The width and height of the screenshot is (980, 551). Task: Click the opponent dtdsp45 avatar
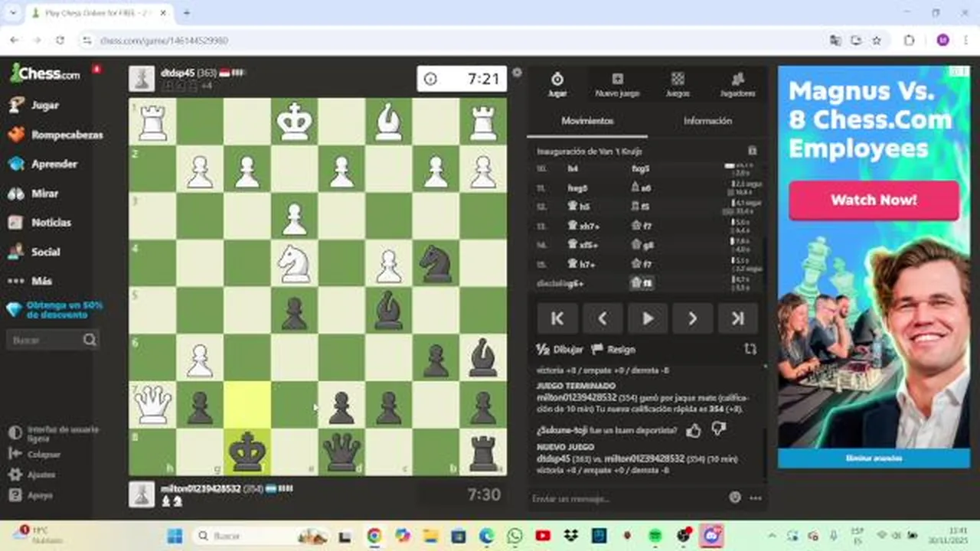click(142, 79)
